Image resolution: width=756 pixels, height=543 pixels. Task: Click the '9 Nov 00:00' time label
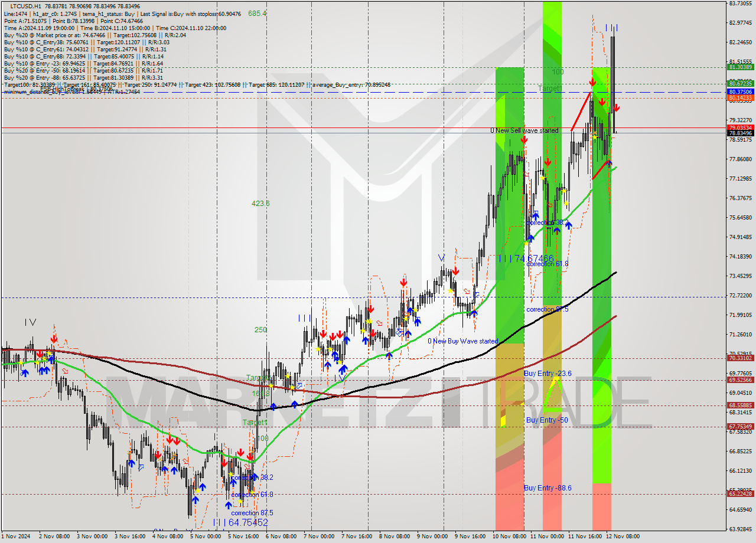[x=432, y=537]
